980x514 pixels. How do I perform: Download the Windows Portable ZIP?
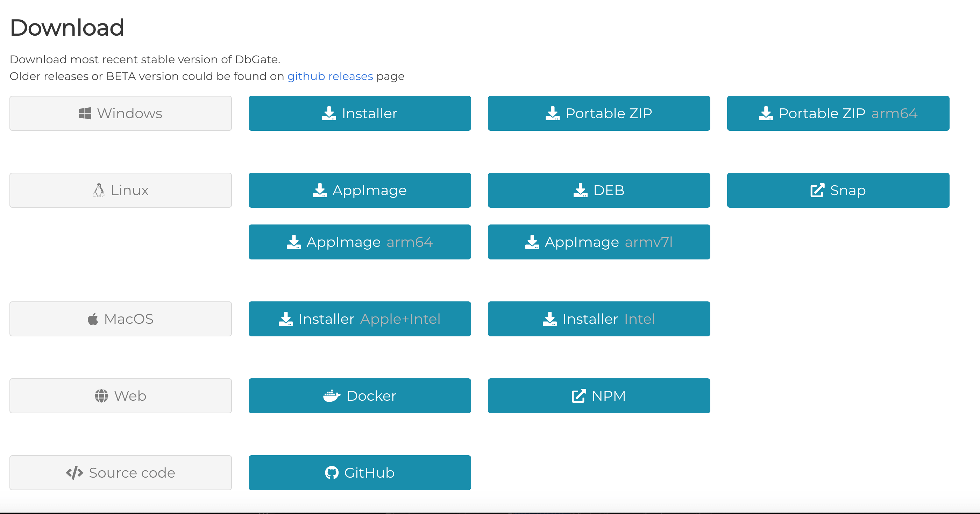click(599, 113)
